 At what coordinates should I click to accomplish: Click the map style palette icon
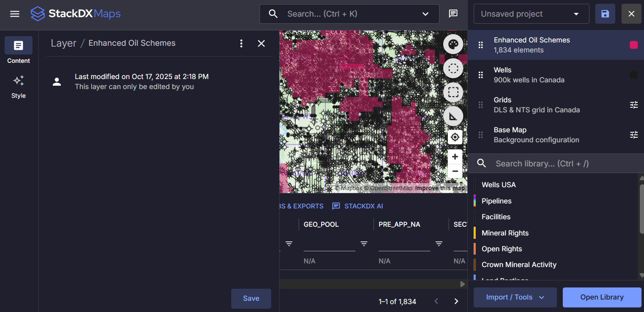click(x=453, y=44)
